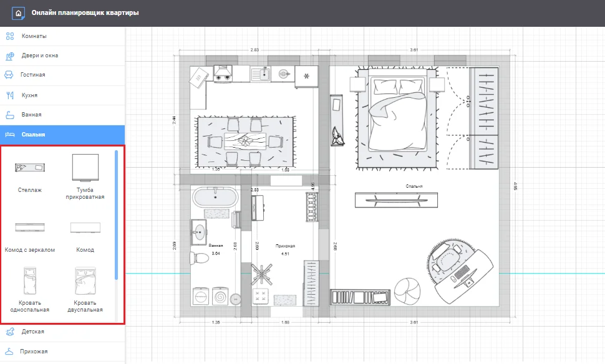Viewport: 605px width, 364px height.
Task: Select the Комод furniture icon
Action: tap(85, 227)
